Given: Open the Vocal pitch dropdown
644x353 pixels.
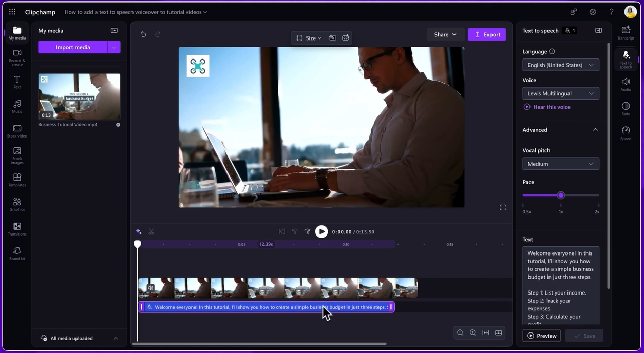Looking at the screenshot, I should click(560, 164).
